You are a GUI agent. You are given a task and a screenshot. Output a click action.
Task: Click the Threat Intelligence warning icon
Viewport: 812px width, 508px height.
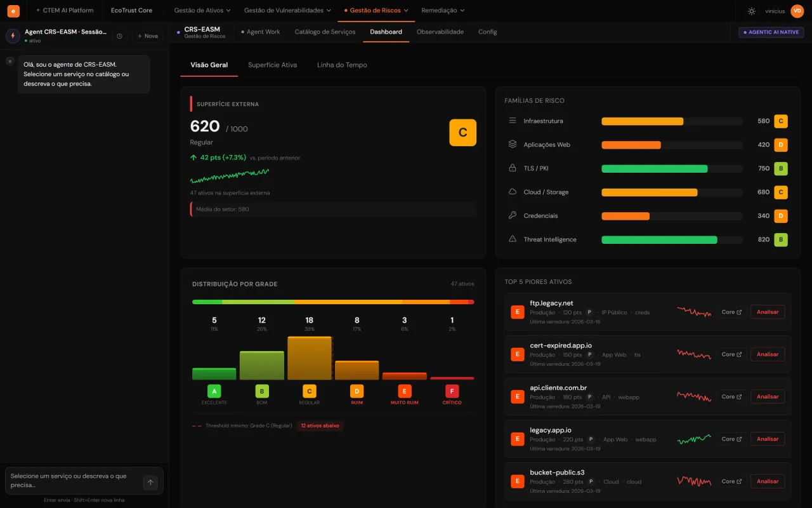513,239
